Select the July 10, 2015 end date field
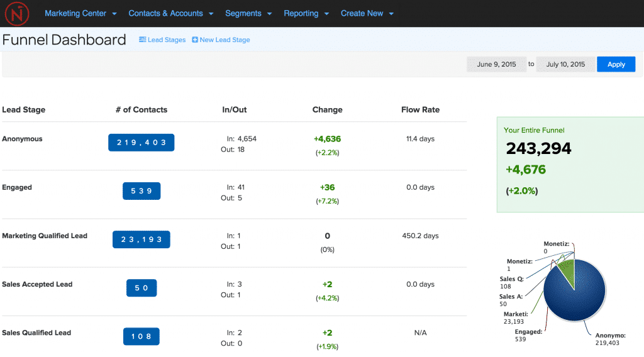 click(x=565, y=64)
